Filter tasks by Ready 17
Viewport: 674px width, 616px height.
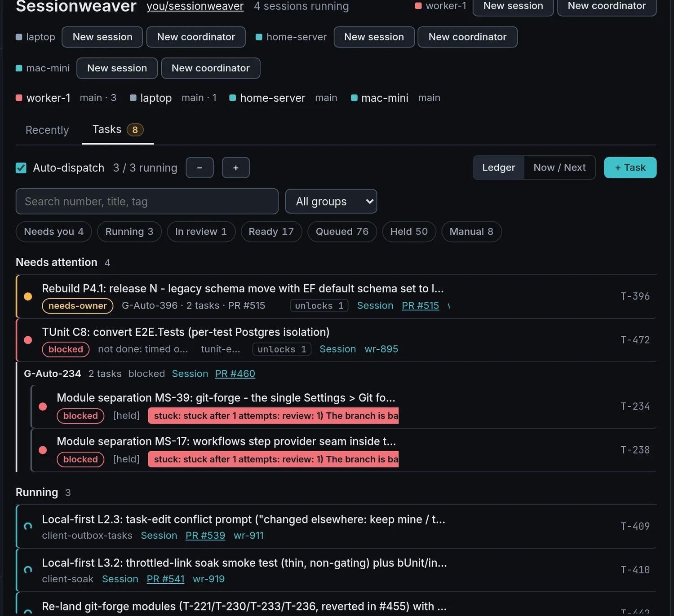tap(271, 232)
